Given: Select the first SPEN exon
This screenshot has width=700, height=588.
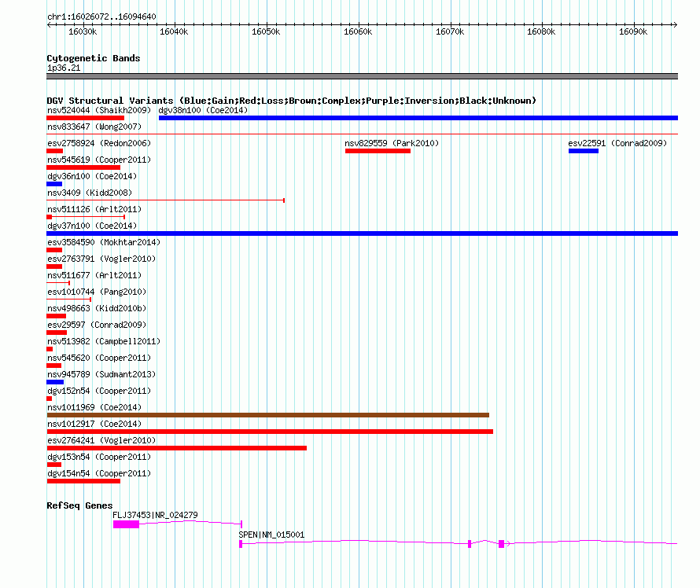Looking at the screenshot, I should [x=241, y=544].
